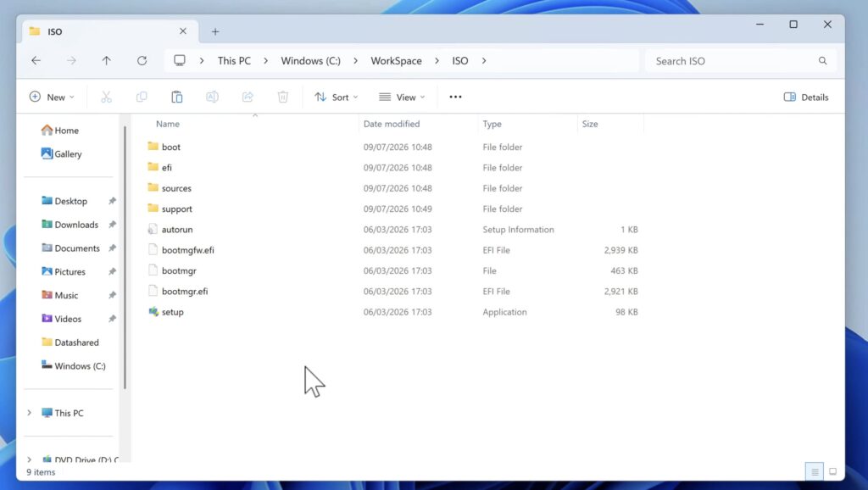Expand chevron after WorkSpace breadcrumb
Image resolution: width=868 pixels, height=490 pixels.
(437, 61)
